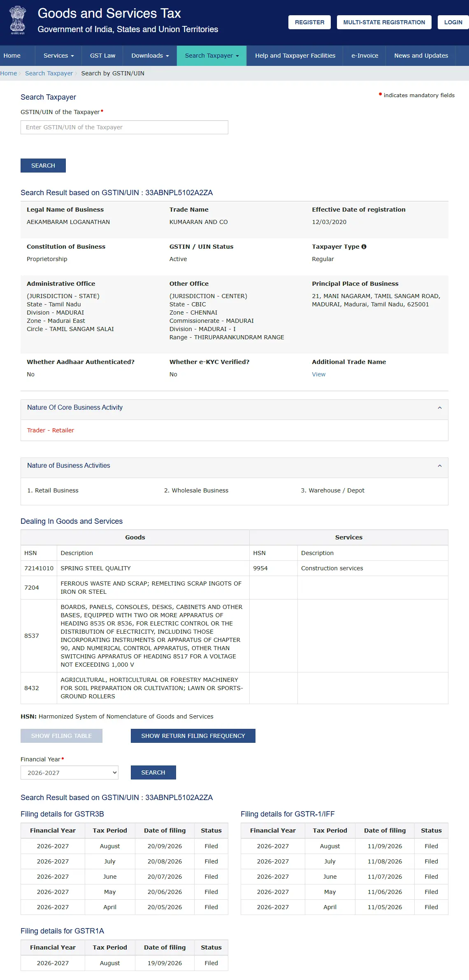The image size is (469, 980).
Task: Select legal name AEKAMBARAM LOGANATHAN
Action: tap(68, 222)
